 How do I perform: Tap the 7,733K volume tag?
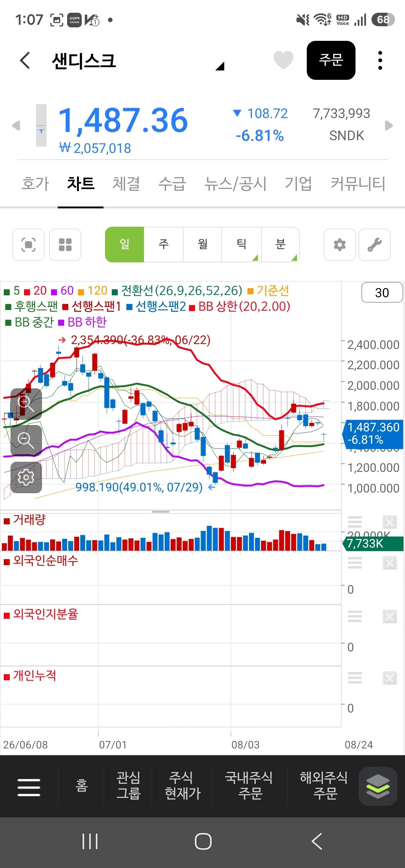(x=373, y=543)
